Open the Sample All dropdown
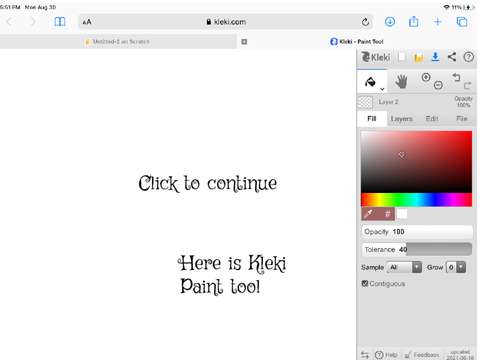The height and width of the screenshot is (360, 480). (405, 267)
